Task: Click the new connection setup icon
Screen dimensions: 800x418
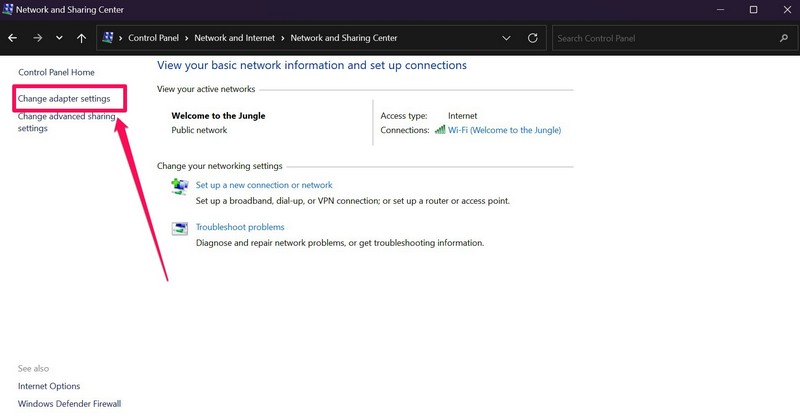Action: click(x=180, y=186)
